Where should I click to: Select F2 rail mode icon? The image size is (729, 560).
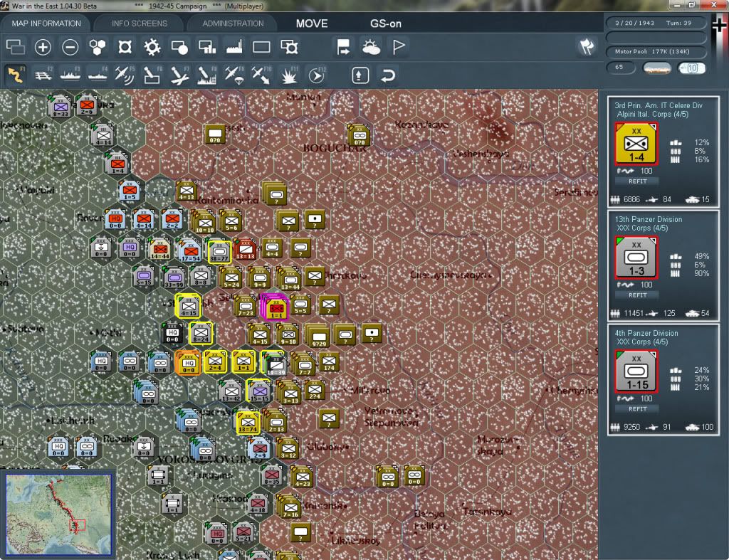43,75
